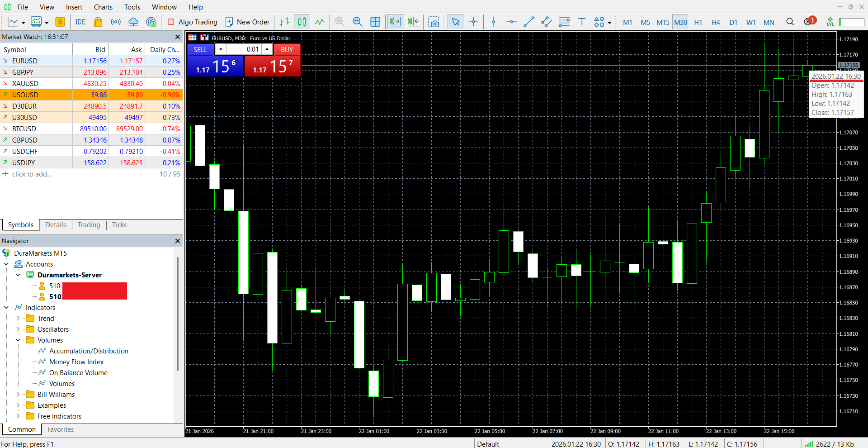Activate the cursor selection mode
Screen dimensions: 868x448
456,22
